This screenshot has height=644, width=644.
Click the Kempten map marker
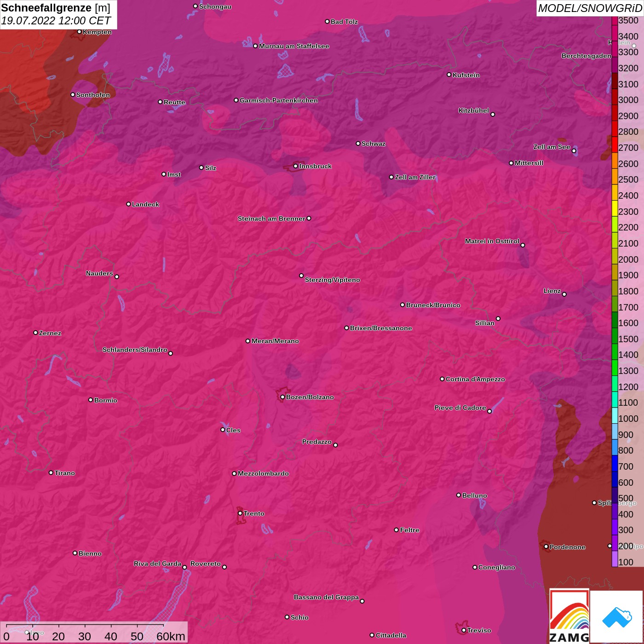click(79, 32)
